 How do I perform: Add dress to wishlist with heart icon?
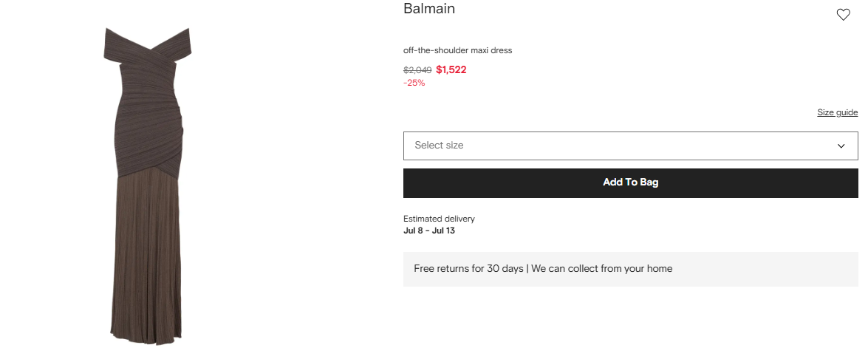[x=843, y=15]
